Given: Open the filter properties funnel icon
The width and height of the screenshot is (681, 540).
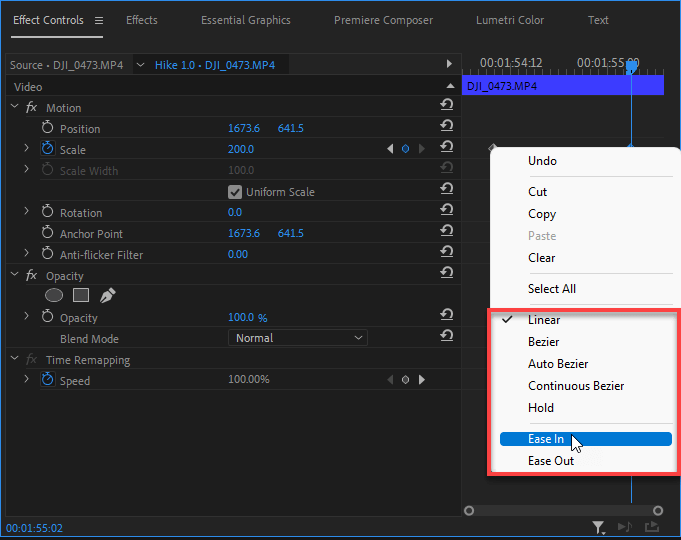Looking at the screenshot, I should pyautogui.click(x=598, y=527).
